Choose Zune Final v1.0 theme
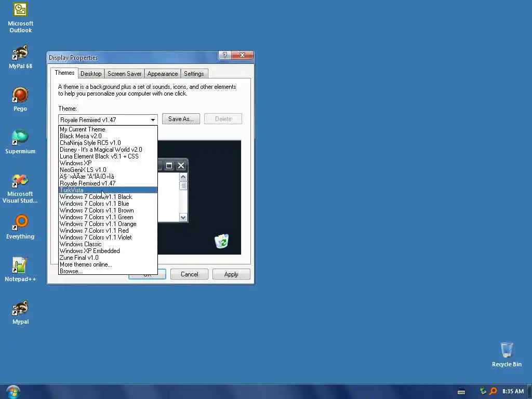 coord(108,258)
